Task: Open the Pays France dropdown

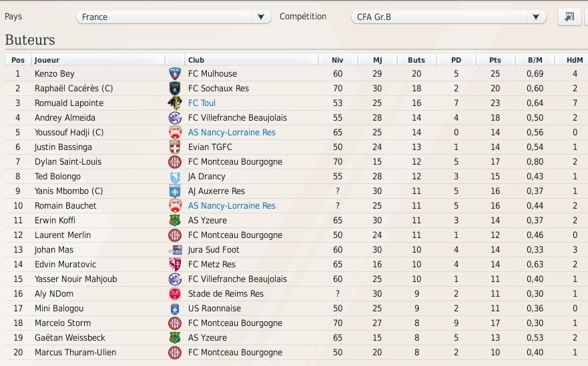Action: 174,17
